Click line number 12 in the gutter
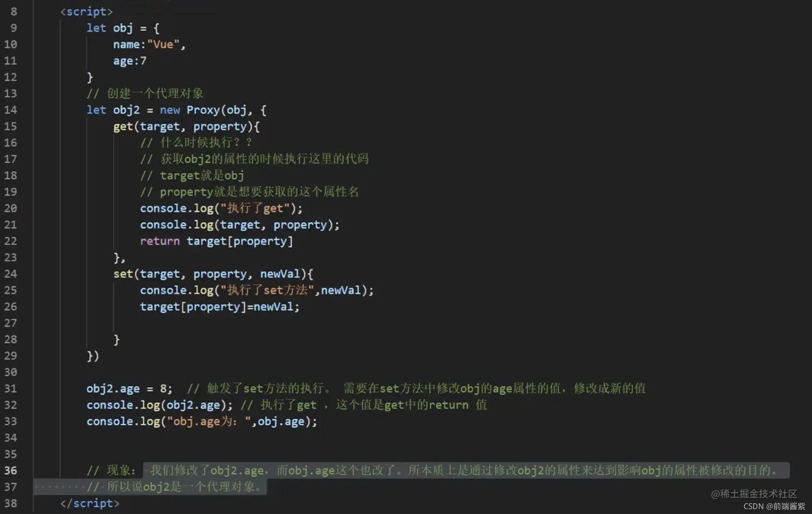The image size is (812, 514). pos(11,77)
